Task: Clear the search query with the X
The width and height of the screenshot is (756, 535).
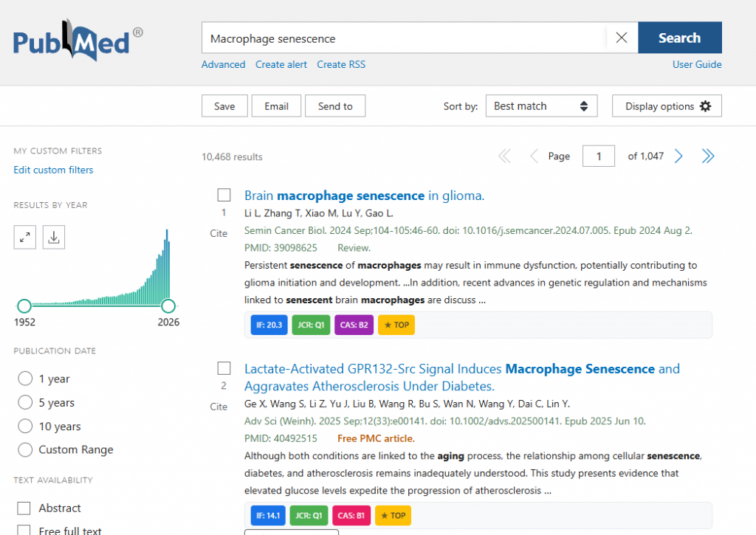Action: [622, 38]
